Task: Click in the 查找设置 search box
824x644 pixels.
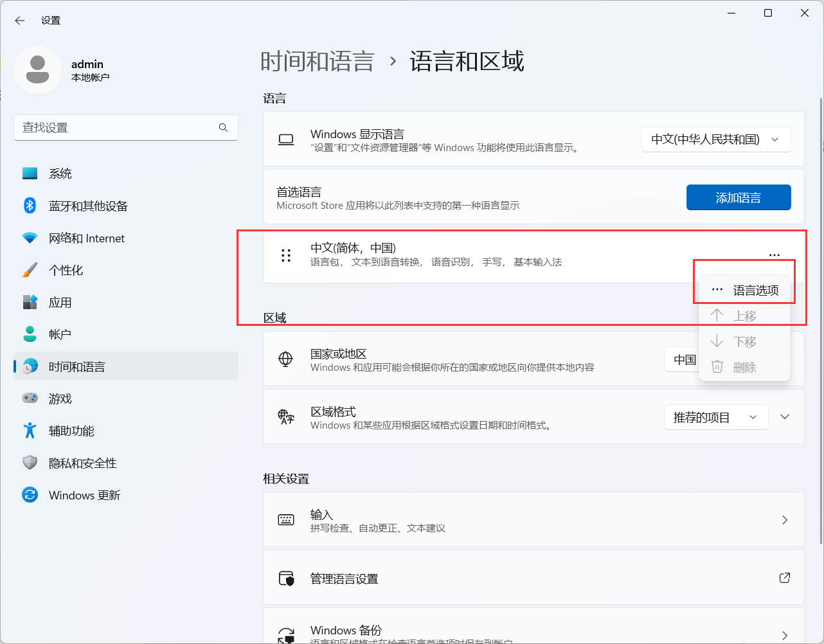Action: pyautogui.click(x=126, y=127)
